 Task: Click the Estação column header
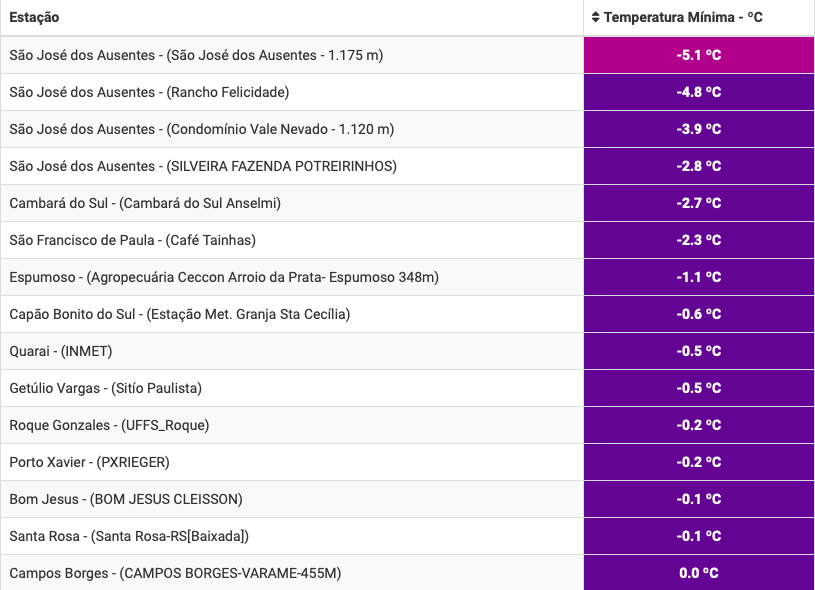pos(34,18)
